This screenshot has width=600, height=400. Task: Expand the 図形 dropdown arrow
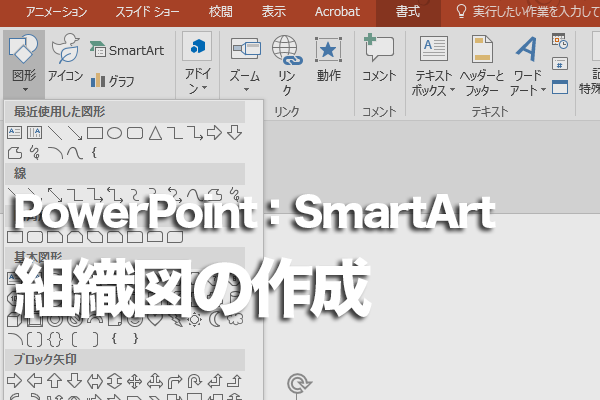pos(25,90)
